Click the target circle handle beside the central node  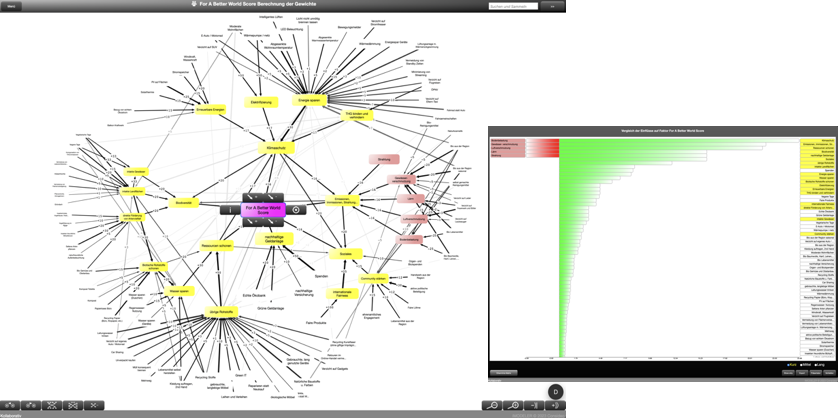[x=296, y=210]
